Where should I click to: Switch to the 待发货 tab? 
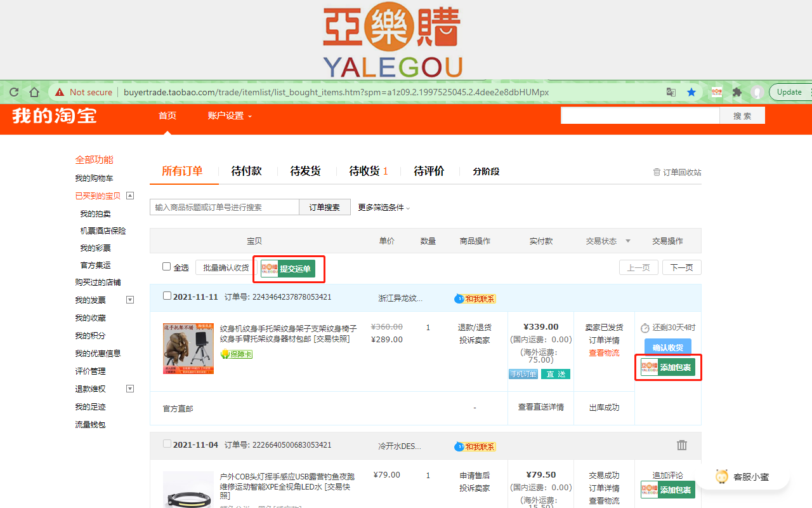click(305, 171)
